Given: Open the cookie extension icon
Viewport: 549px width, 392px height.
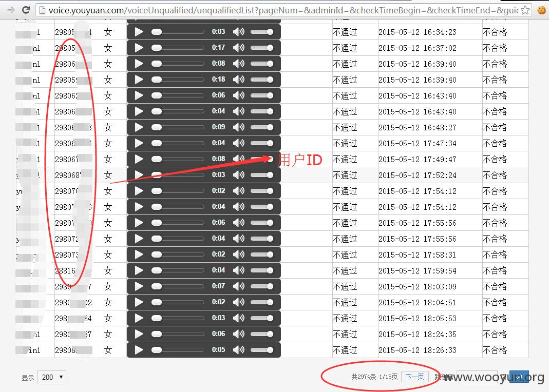Looking at the screenshot, I should (541, 10).
